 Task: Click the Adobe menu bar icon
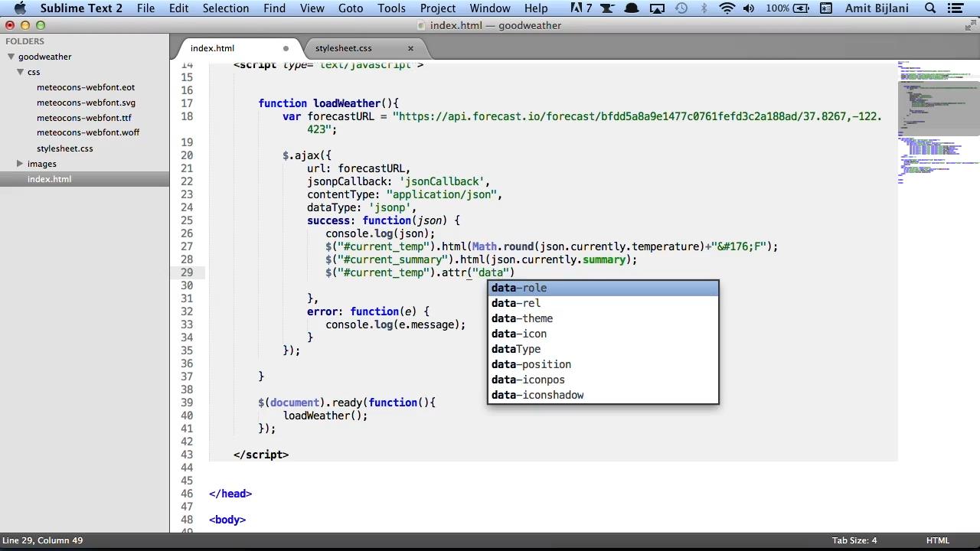tap(581, 8)
